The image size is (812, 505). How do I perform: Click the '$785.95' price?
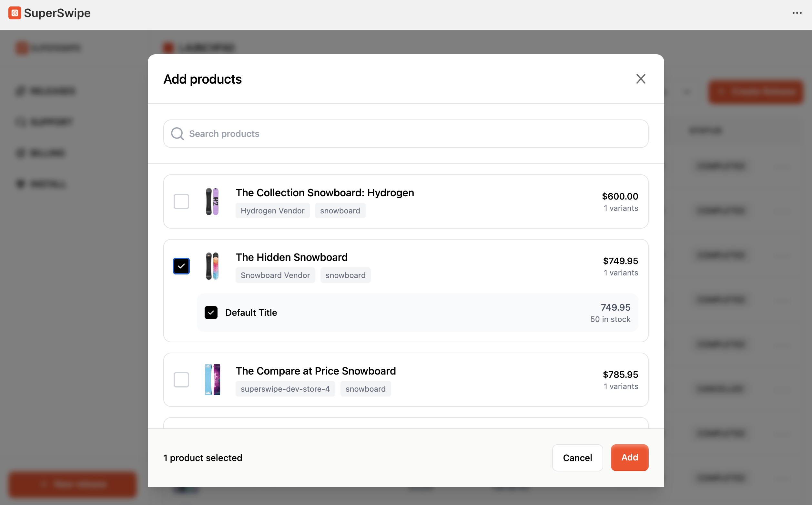[x=620, y=375]
